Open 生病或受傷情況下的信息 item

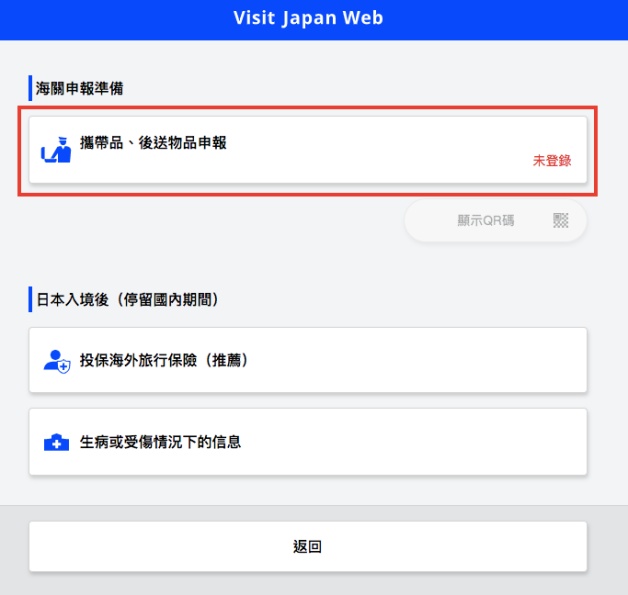click(308, 442)
